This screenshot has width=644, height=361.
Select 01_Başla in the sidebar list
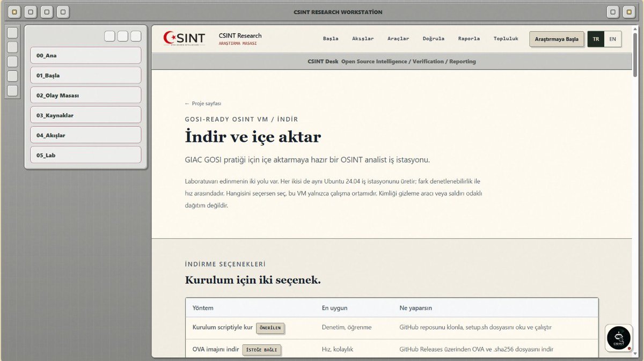tap(86, 75)
